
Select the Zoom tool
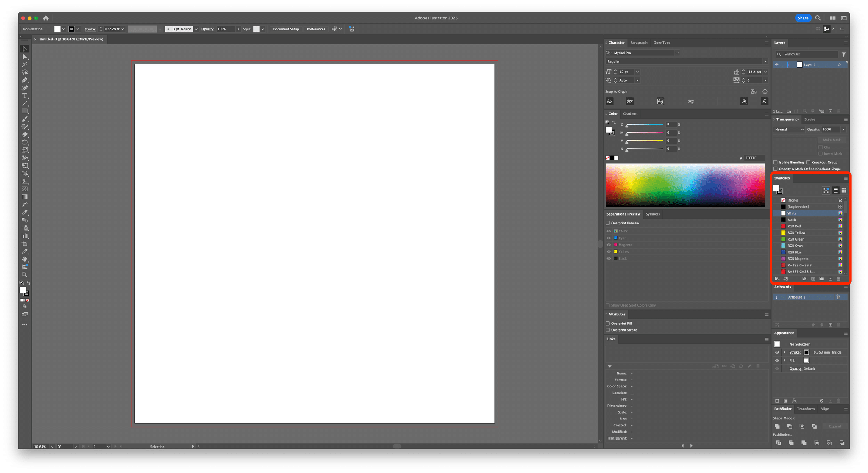[25, 275]
